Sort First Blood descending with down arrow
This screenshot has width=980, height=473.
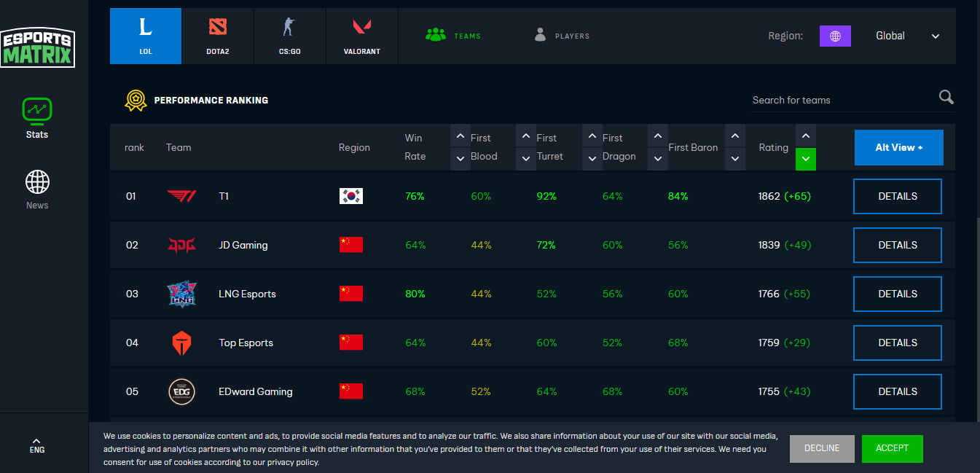[525, 158]
